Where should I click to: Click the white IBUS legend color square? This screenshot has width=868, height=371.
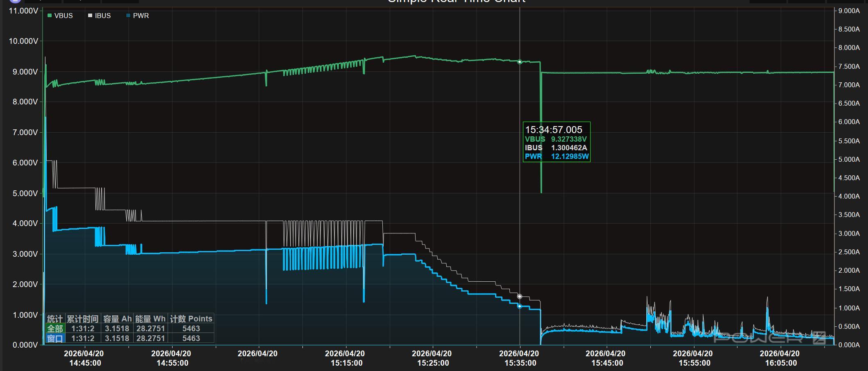pyautogui.click(x=90, y=16)
